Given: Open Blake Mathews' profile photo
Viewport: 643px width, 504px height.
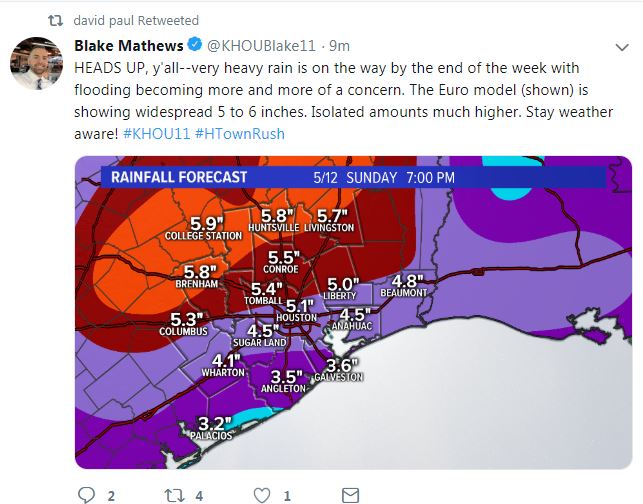Looking at the screenshot, I should click(x=38, y=66).
